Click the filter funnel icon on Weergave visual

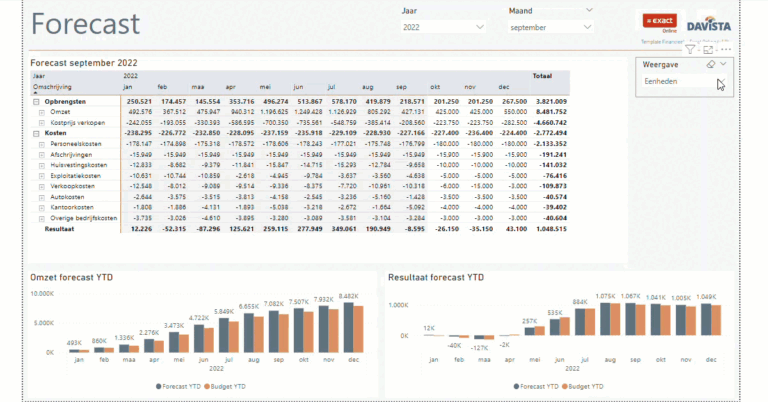(690, 49)
